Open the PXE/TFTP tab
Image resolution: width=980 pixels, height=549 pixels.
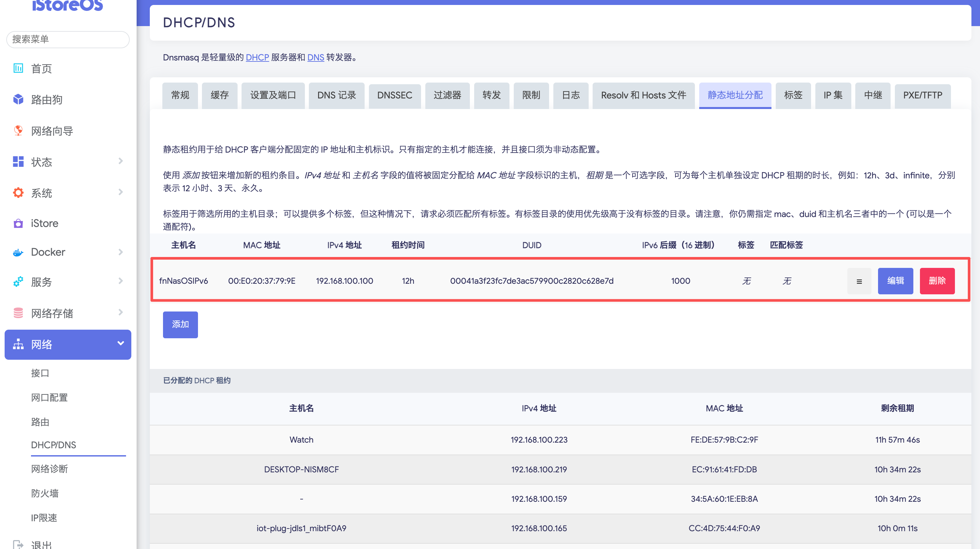tap(922, 95)
